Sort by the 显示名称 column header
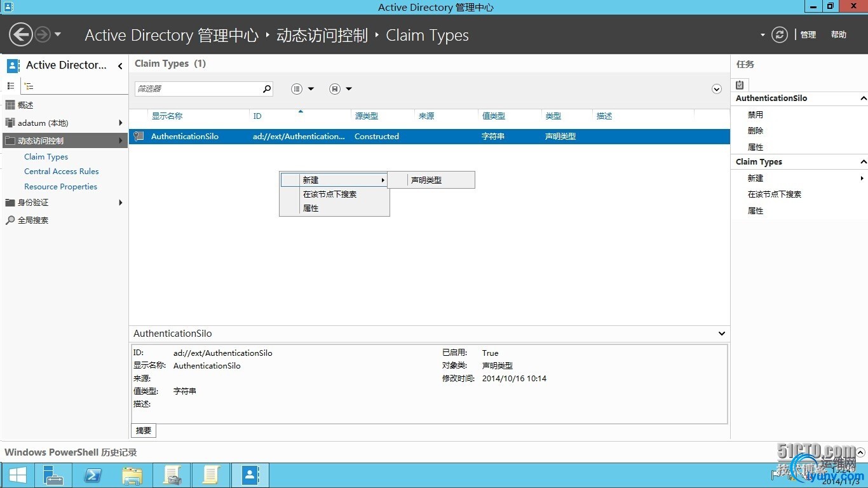The image size is (868, 488). coord(167,116)
